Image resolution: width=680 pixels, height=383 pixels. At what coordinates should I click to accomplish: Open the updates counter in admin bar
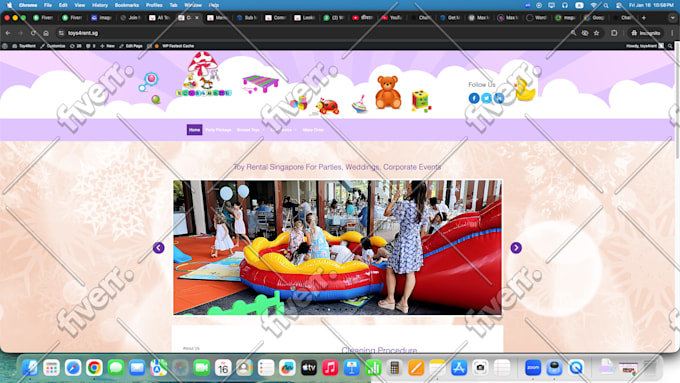[x=75, y=46]
